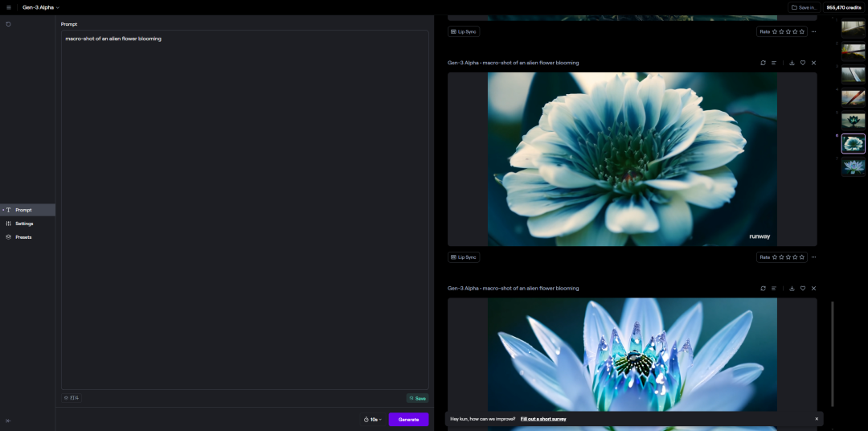Select the blue lotus thumbnail in right strip

point(853,166)
